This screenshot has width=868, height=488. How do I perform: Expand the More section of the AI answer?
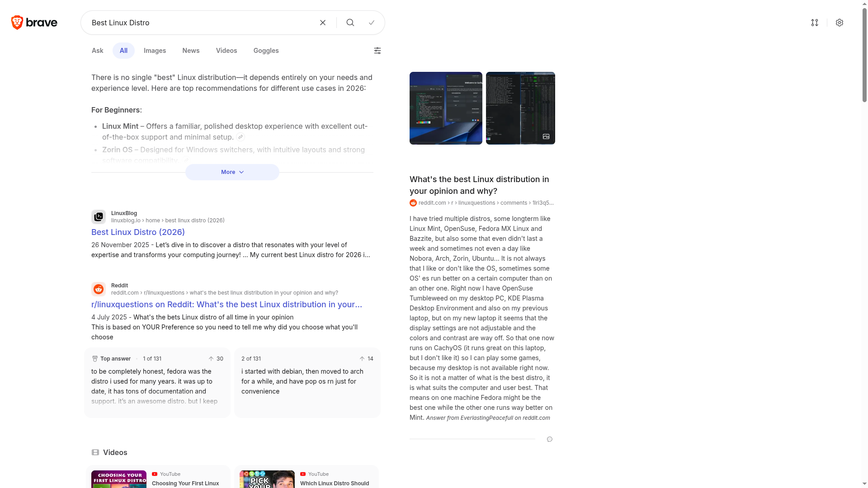pos(231,172)
